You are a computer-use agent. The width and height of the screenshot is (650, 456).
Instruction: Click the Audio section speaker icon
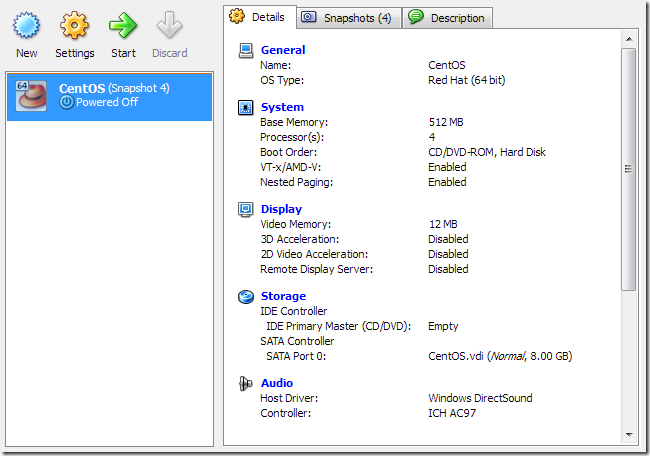[x=245, y=383]
